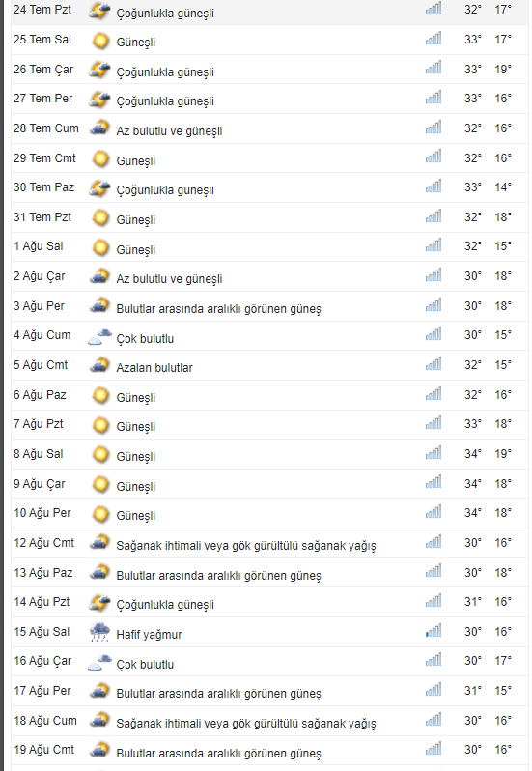The height and width of the screenshot is (771, 532).
Task: Select the date 30 Tem Paz
Action: click(43, 187)
